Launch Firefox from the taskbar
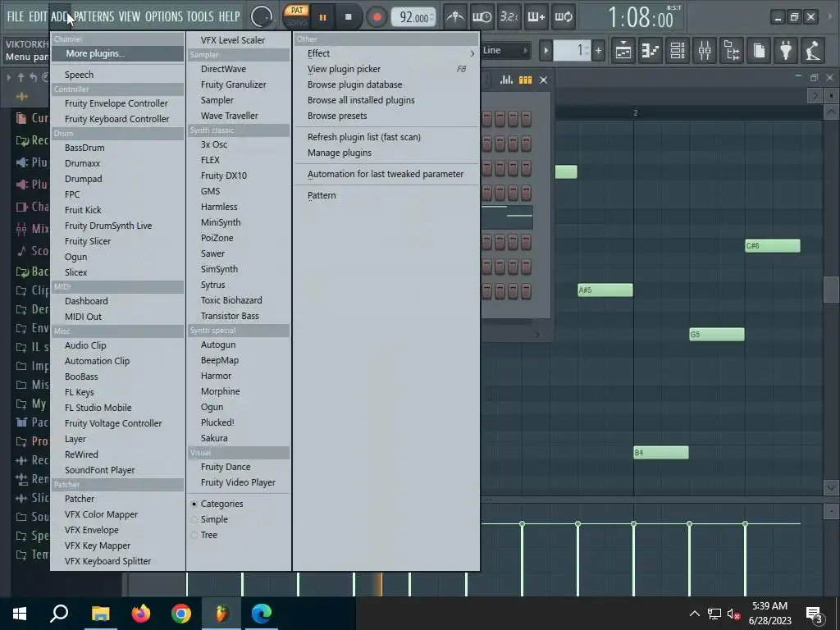Viewport: 840px width, 630px height. pos(141,614)
